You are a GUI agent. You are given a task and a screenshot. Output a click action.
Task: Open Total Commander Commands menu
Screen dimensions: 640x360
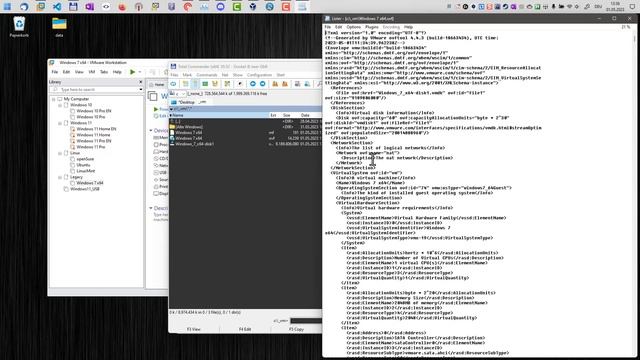(207, 75)
